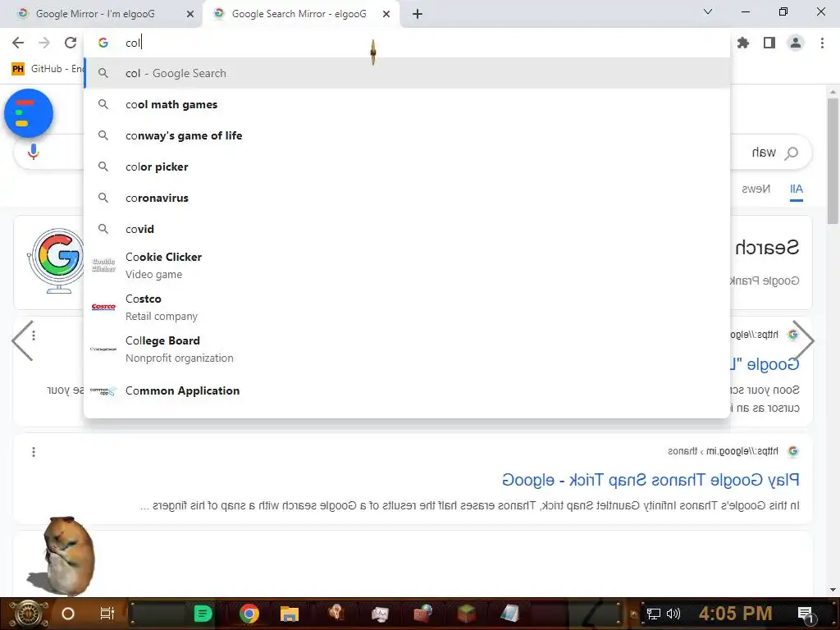Select the mirrored All tab
Image resolution: width=840 pixels, height=630 pixels.
tap(796, 189)
